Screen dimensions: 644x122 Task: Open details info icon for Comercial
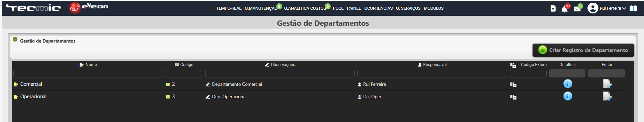pyautogui.click(x=568, y=83)
